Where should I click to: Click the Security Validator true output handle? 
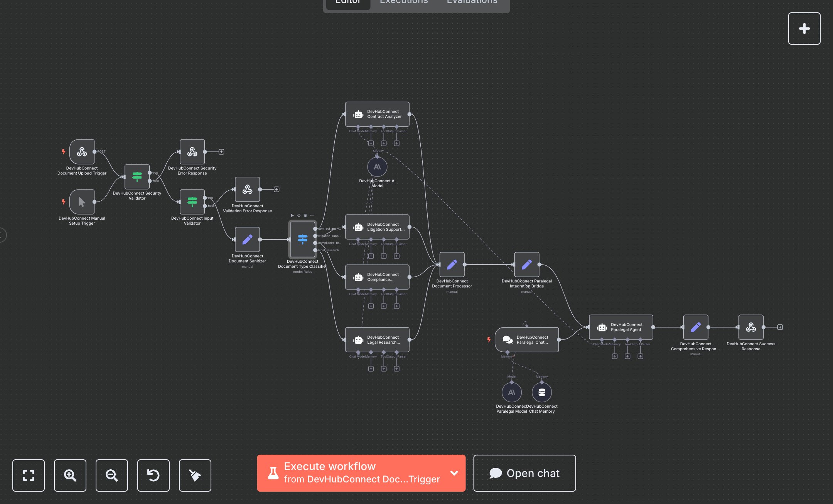click(150, 173)
